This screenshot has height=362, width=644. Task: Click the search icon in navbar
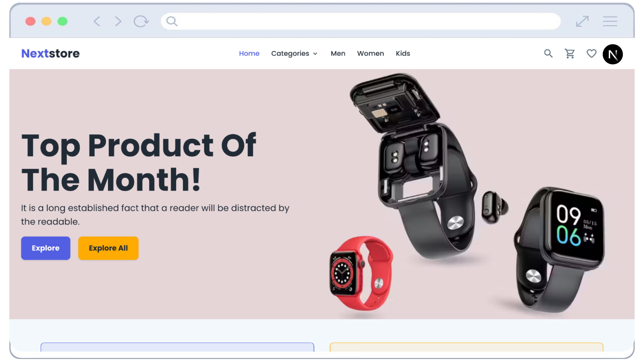[x=548, y=53]
